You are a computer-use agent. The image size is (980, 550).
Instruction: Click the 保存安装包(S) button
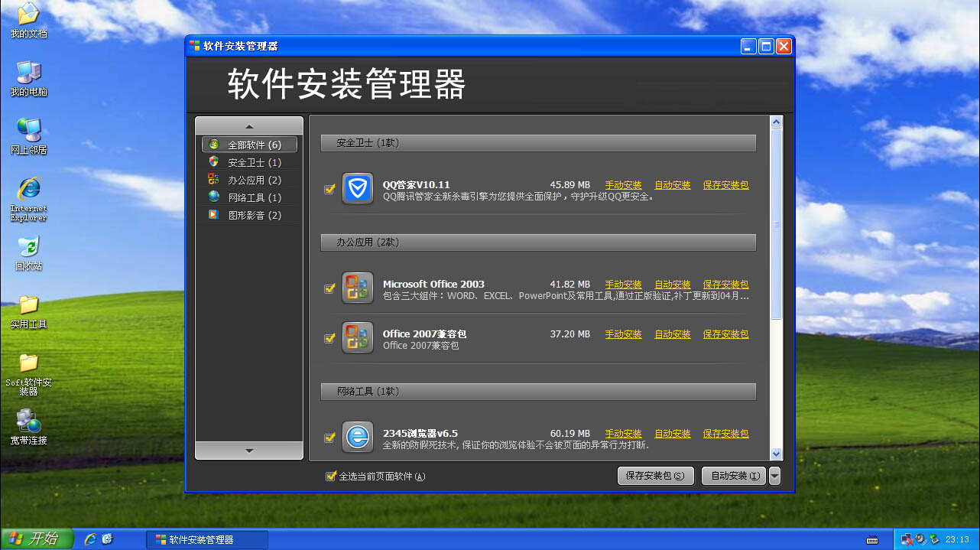click(x=656, y=476)
